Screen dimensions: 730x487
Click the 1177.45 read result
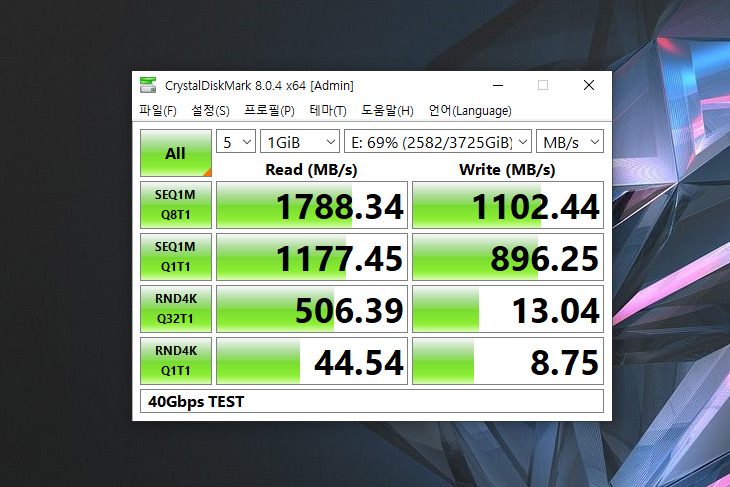(x=312, y=257)
